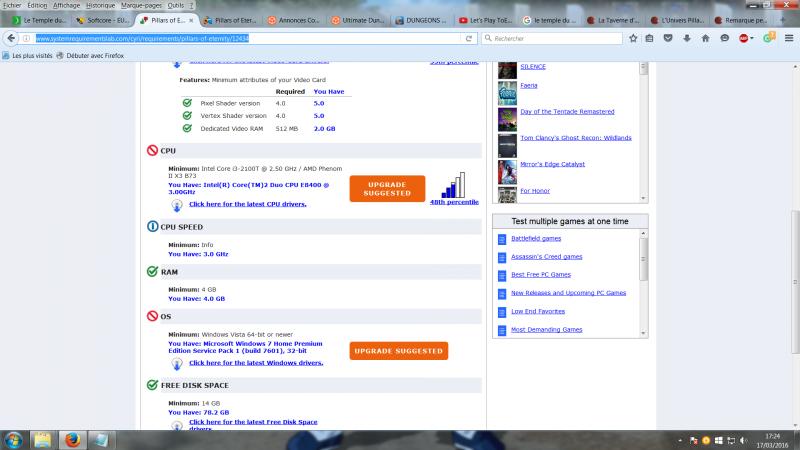
Task: Click the site info icon in address bar
Action: 27,38
